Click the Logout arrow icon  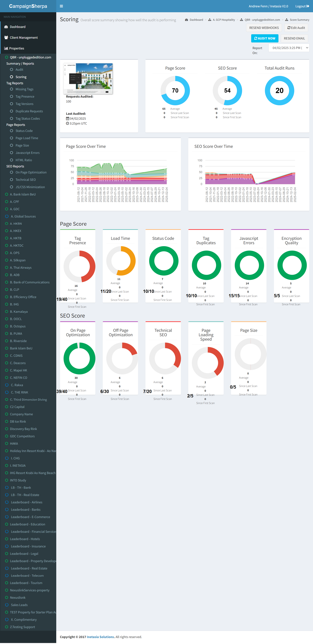coord(308,6)
